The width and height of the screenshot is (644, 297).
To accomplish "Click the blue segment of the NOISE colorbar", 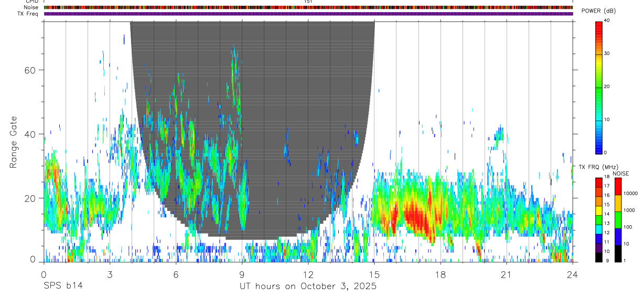I will click(x=617, y=236).
